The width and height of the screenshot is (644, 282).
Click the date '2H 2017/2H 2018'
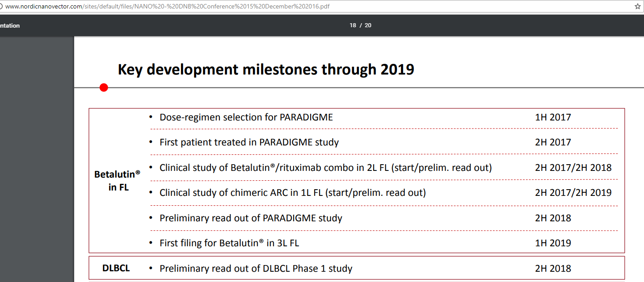point(573,168)
